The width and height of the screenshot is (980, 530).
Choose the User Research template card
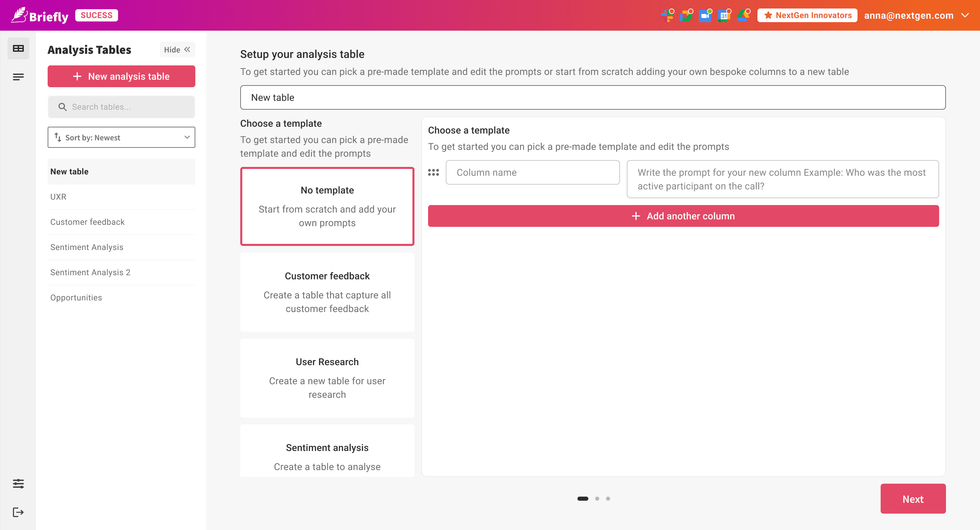tap(327, 378)
